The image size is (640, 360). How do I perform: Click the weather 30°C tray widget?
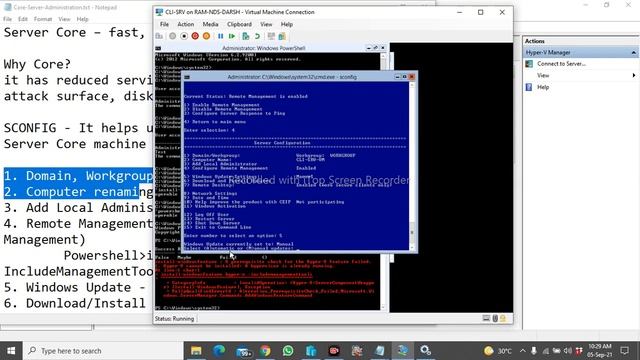pos(498,351)
